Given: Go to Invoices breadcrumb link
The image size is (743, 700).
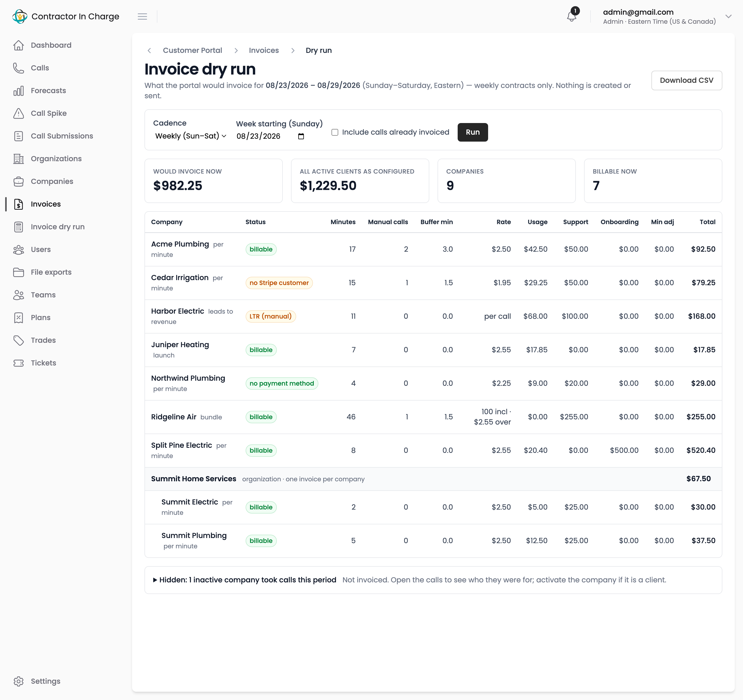Looking at the screenshot, I should tap(264, 51).
